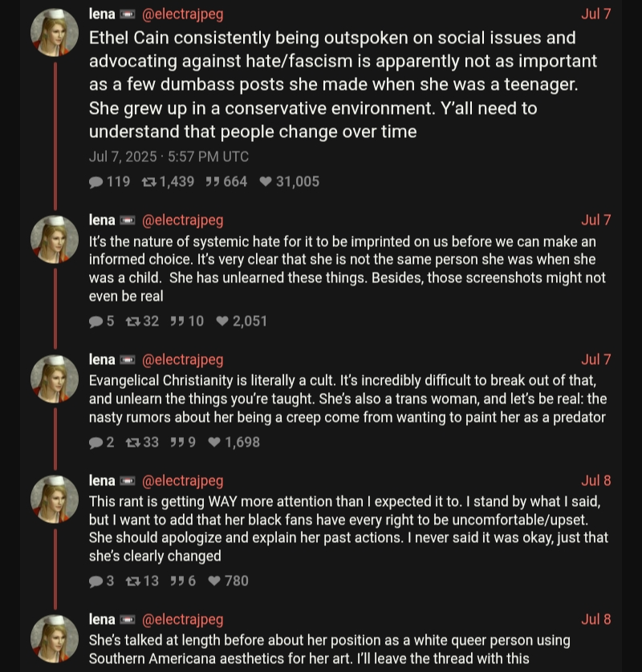The image size is (642, 672).
Task: Click the retweet icon showing 13
Action: [132, 581]
